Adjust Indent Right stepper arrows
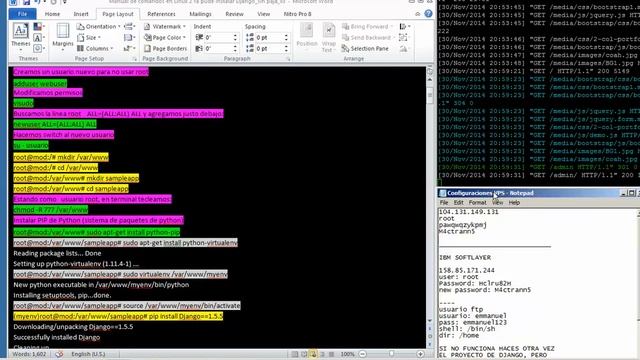 tap(235, 49)
